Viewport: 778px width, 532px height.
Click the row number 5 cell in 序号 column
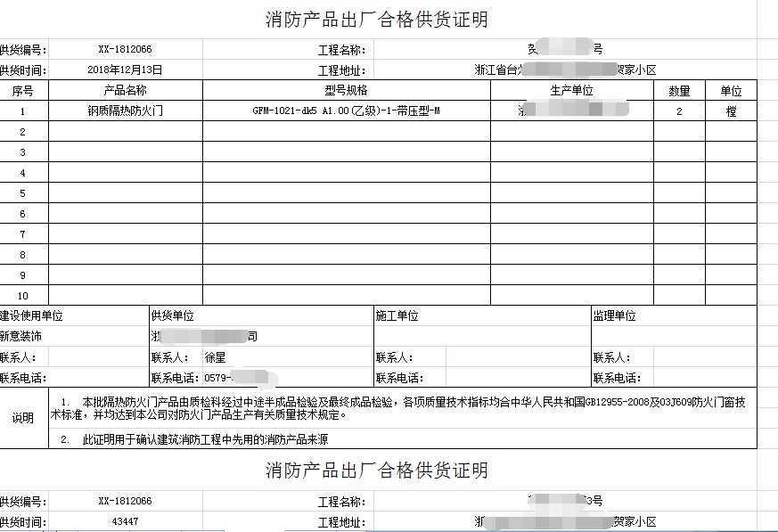(x=23, y=193)
